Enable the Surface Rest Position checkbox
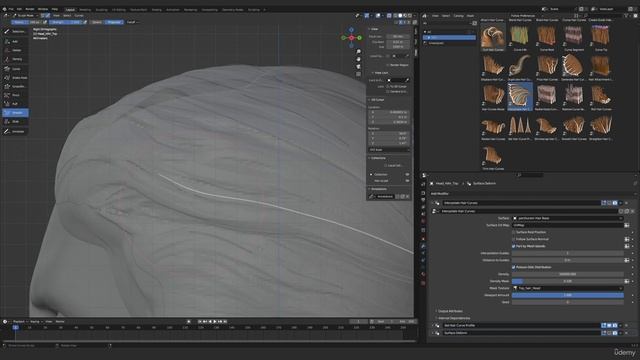The image size is (640, 360). point(514,232)
